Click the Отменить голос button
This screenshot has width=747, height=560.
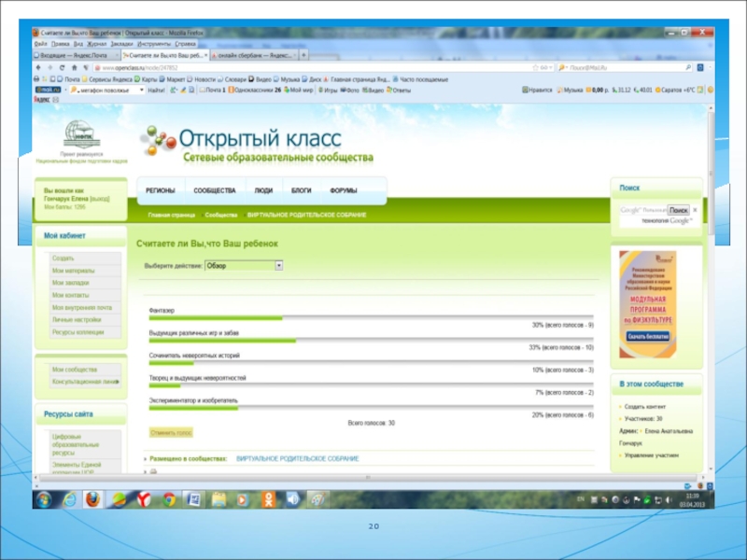pos(171,433)
